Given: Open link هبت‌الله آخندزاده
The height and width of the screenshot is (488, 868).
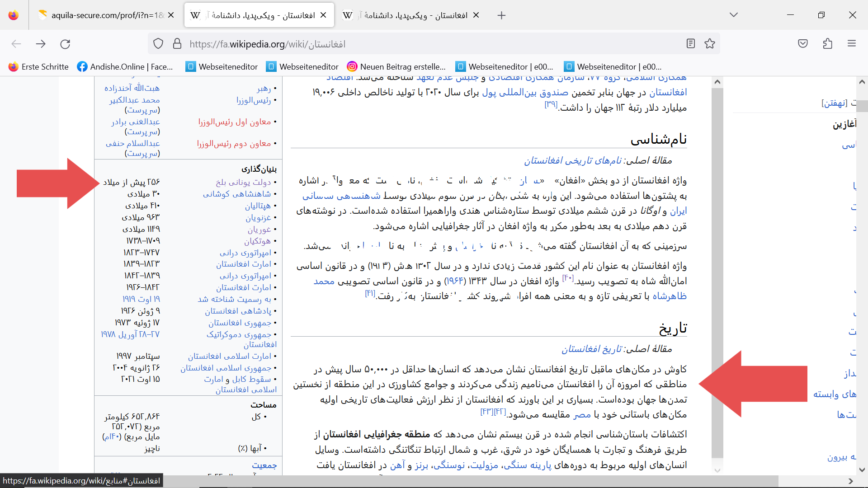Looking at the screenshot, I should (132, 88).
